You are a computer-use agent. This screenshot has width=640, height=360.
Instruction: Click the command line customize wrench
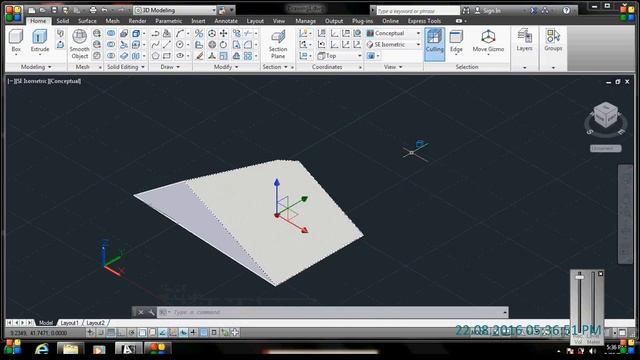151,312
